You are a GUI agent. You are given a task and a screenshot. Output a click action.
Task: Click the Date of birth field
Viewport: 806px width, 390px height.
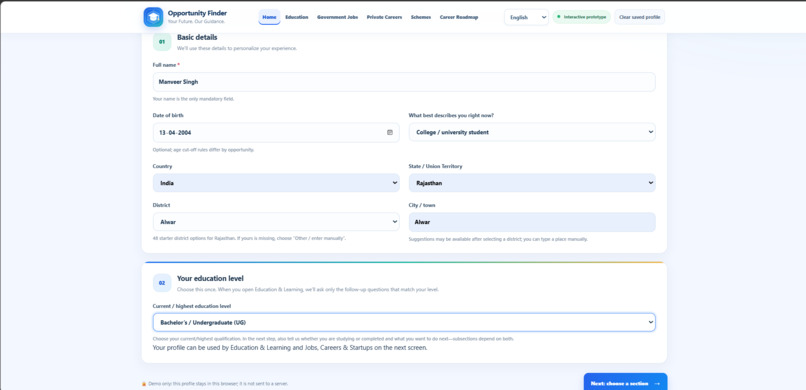coord(276,133)
